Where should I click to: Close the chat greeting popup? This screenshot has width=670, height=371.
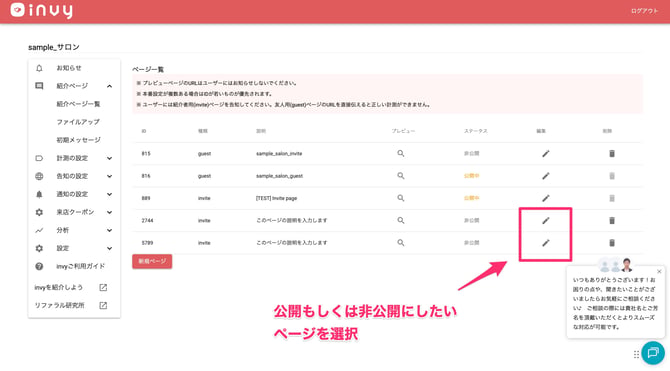[x=659, y=271]
